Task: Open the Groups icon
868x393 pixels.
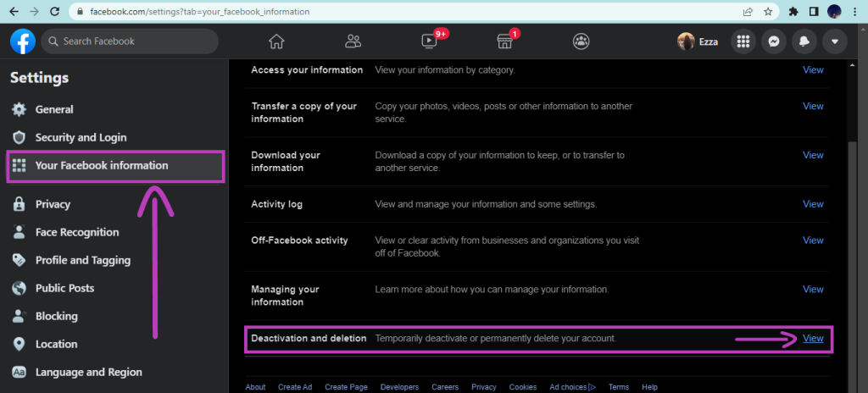Action: (581, 42)
